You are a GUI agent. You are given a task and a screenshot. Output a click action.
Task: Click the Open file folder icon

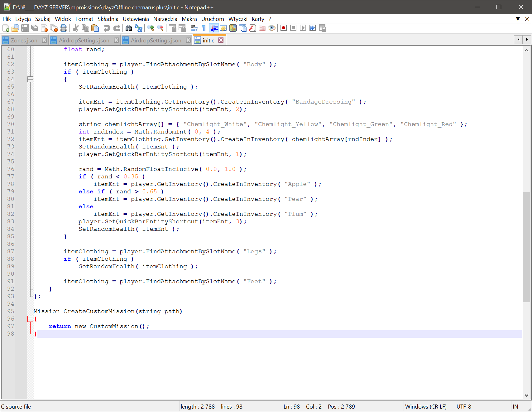15,28
